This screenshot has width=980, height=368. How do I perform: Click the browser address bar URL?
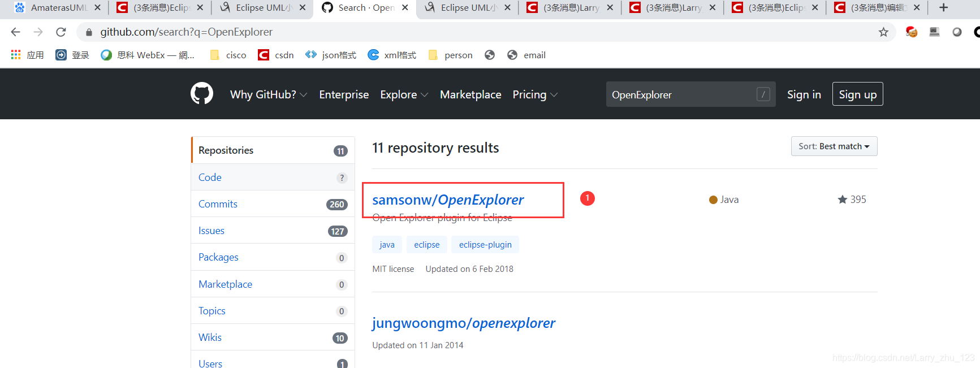[187, 32]
